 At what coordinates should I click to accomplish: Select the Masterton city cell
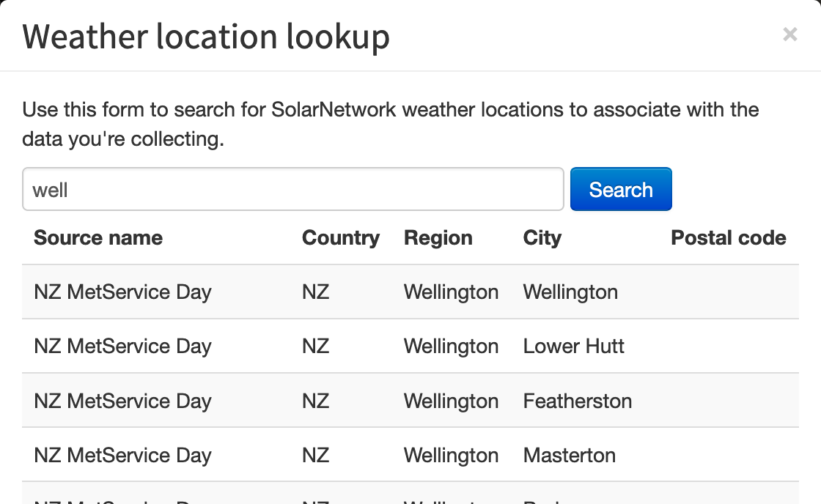click(x=569, y=456)
